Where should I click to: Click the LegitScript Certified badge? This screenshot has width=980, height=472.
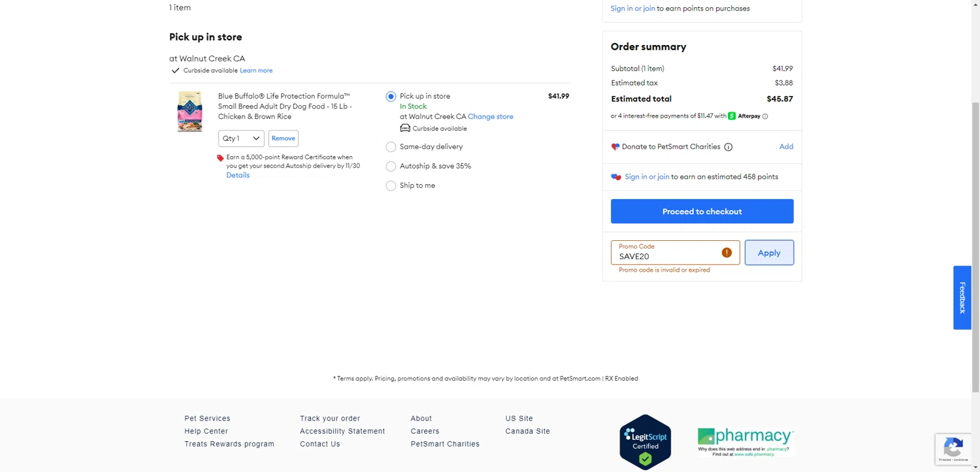tap(645, 442)
